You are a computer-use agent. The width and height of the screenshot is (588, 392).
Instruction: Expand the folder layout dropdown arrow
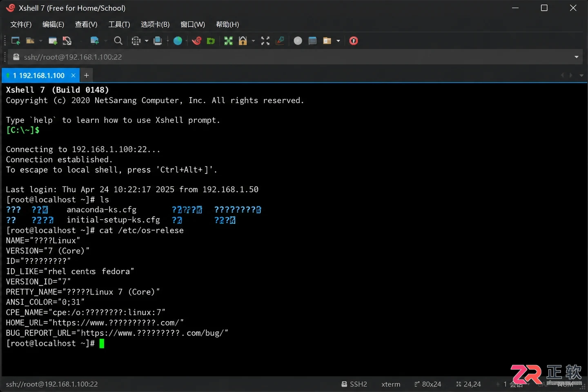coord(338,41)
